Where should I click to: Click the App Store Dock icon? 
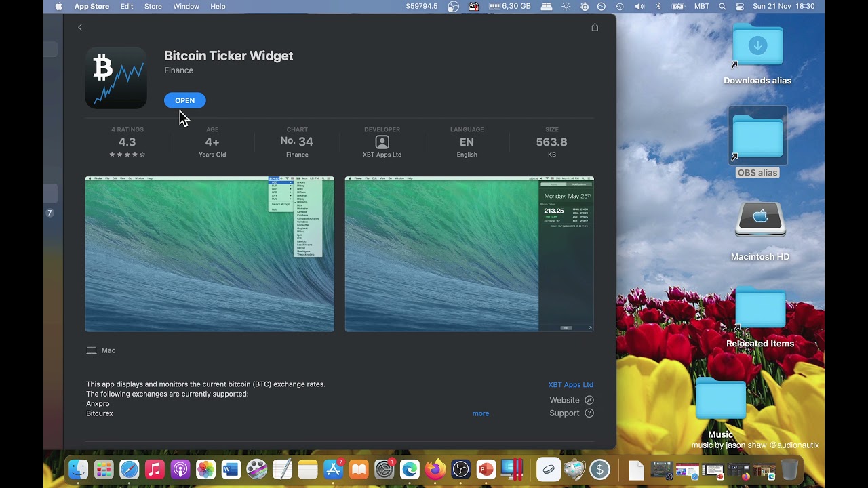tap(333, 469)
